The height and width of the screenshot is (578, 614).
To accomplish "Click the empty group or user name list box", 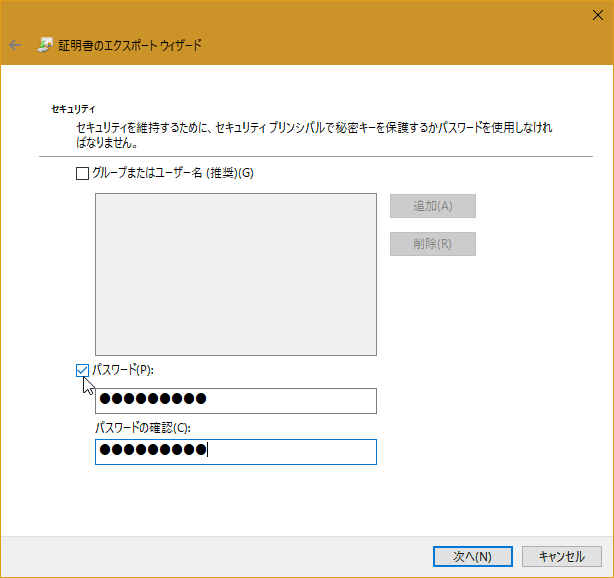I will [236, 274].
